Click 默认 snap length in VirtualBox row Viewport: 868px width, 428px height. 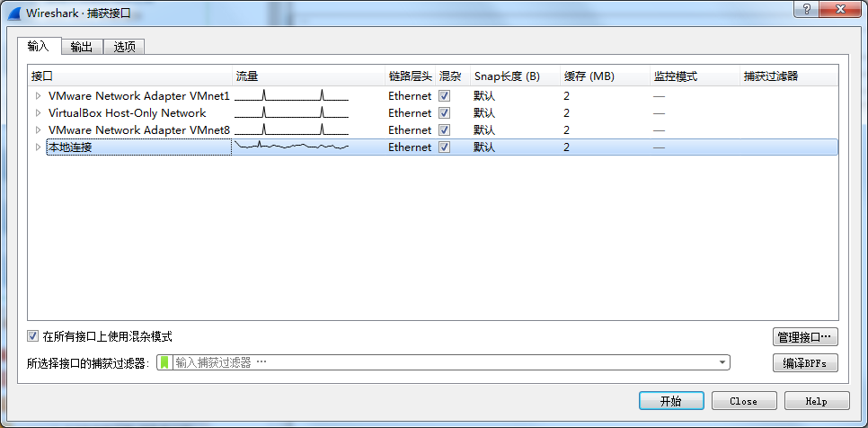[484, 113]
